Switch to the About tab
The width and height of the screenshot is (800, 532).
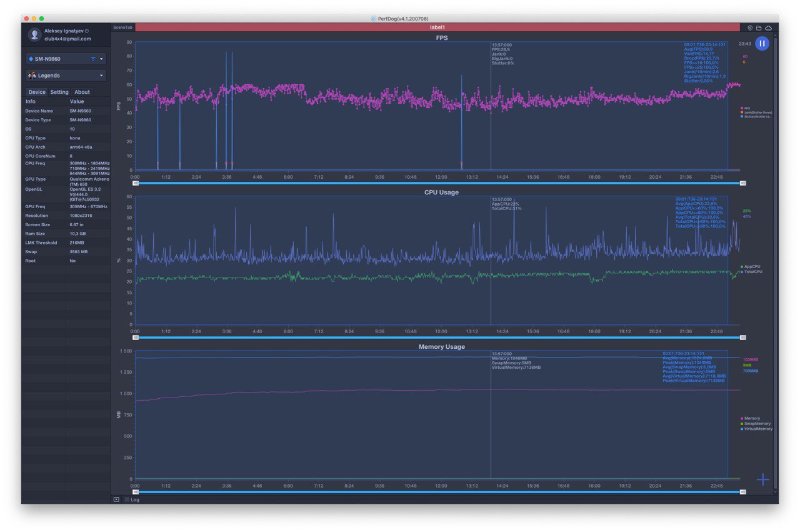[x=82, y=92]
